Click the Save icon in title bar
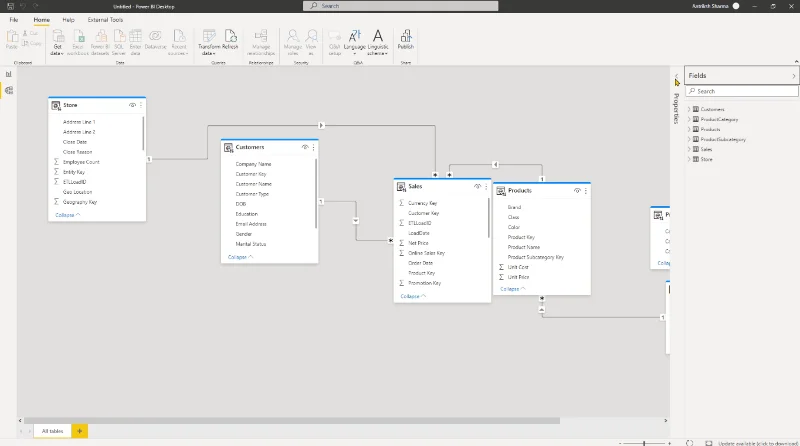The image size is (800, 446). pos(10,6)
